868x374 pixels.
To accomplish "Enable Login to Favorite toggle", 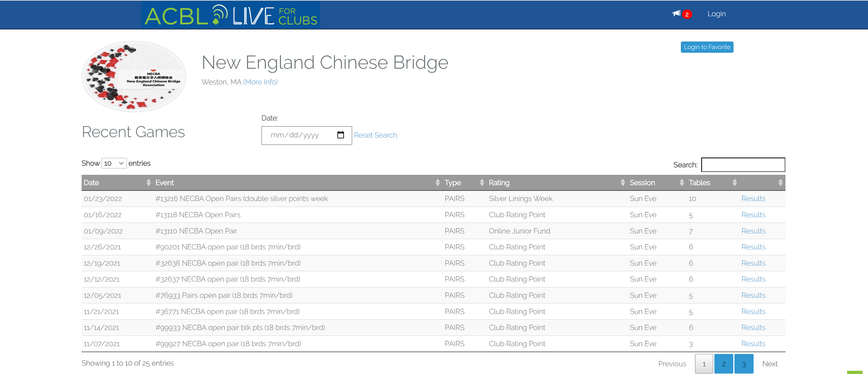I will click(x=708, y=47).
